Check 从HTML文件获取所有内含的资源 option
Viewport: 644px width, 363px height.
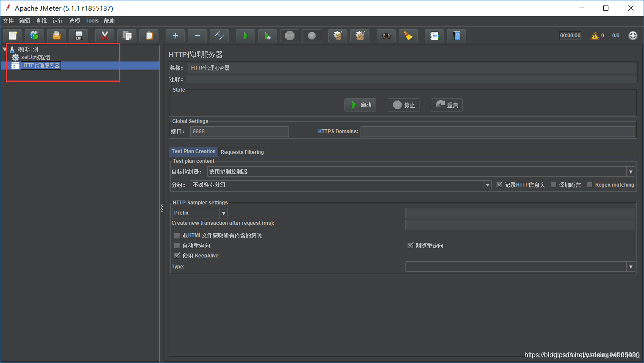177,235
